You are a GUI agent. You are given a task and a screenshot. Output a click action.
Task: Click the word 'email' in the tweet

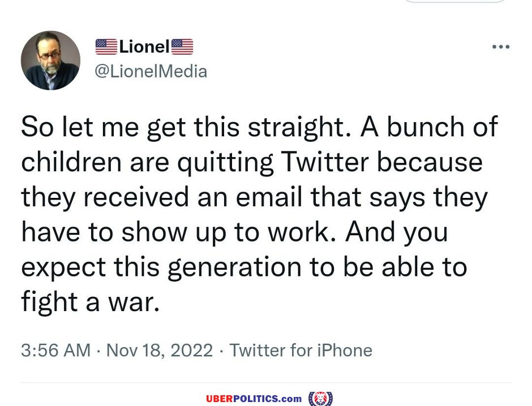click(269, 197)
